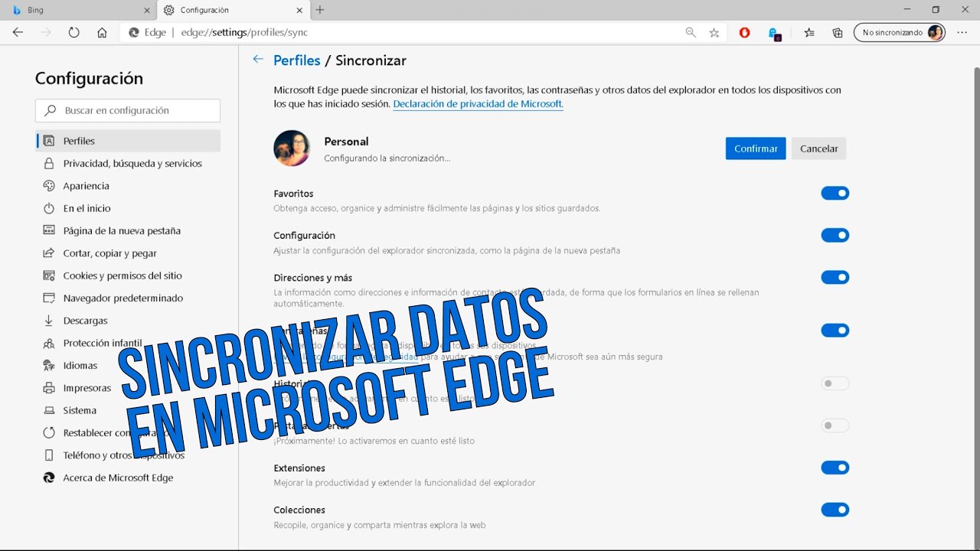Image resolution: width=980 pixels, height=551 pixels.
Task: Reload the page with the refresh icon
Action: point(73,33)
